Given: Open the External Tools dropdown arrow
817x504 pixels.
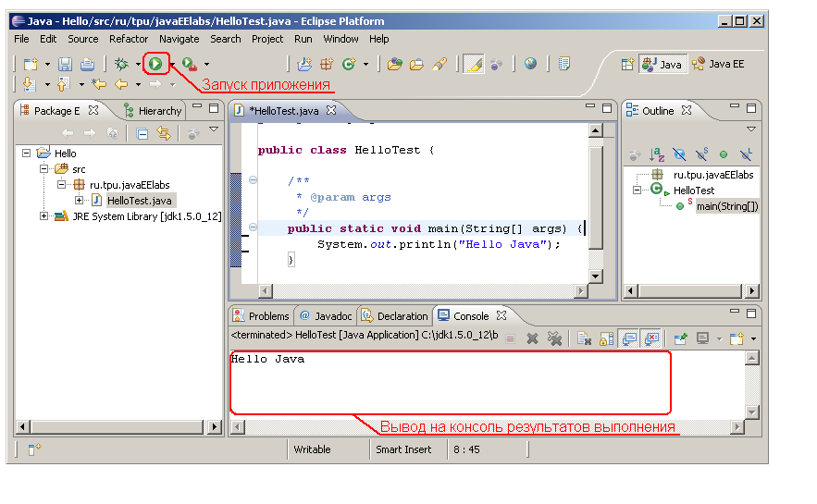Looking at the screenshot, I should click(207, 65).
